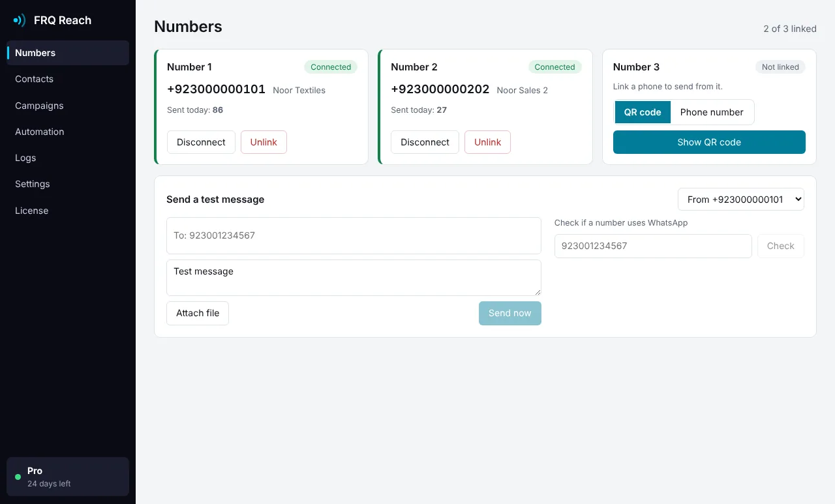Image resolution: width=835 pixels, height=504 pixels.
Task: Open Settings from the sidebar
Action: pos(68,184)
